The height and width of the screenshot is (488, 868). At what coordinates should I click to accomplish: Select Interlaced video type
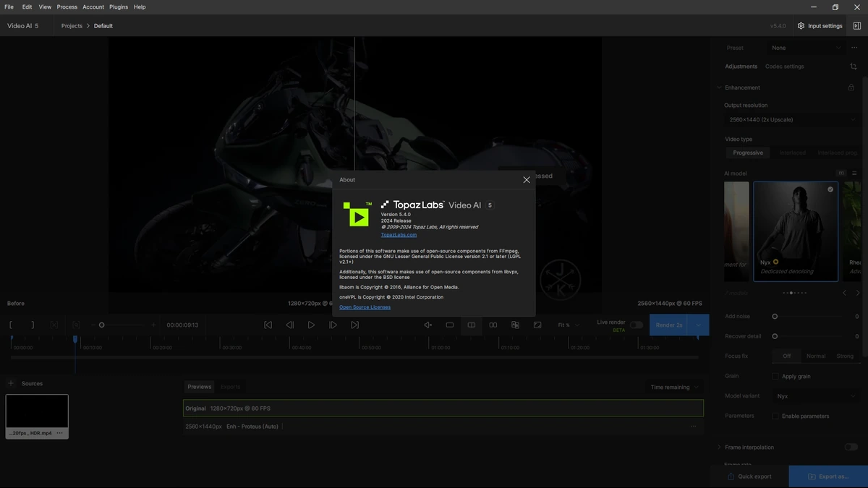click(x=792, y=153)
